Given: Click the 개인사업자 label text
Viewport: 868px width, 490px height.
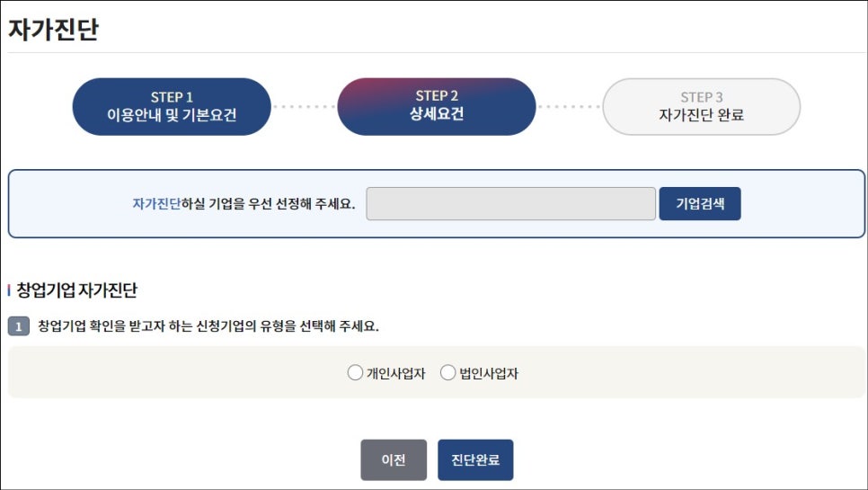Looking at the screenshot, I should coord(395,374).
